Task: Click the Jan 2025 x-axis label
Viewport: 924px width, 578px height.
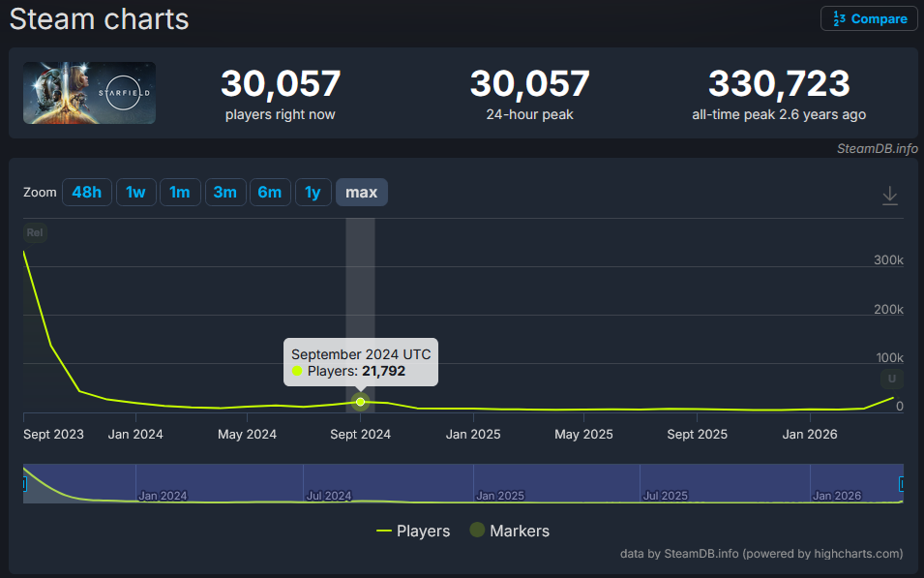Action: coord(473,434)
